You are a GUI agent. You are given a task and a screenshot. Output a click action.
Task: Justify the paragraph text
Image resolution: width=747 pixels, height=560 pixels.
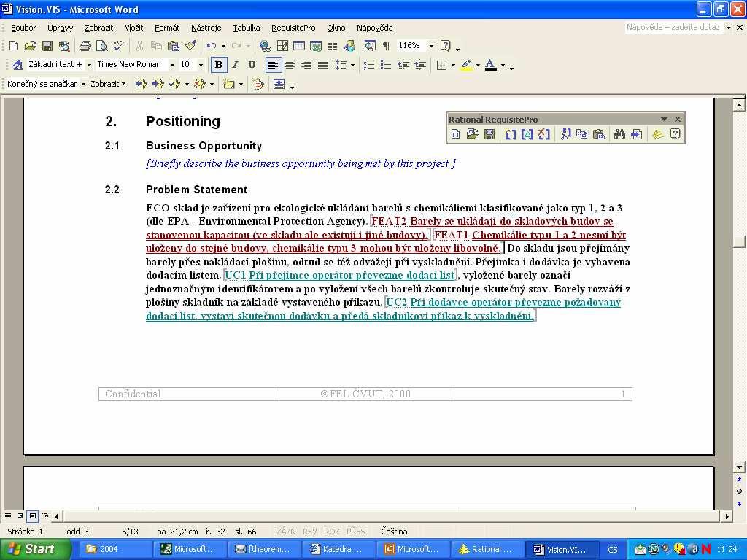click(323, 65)
